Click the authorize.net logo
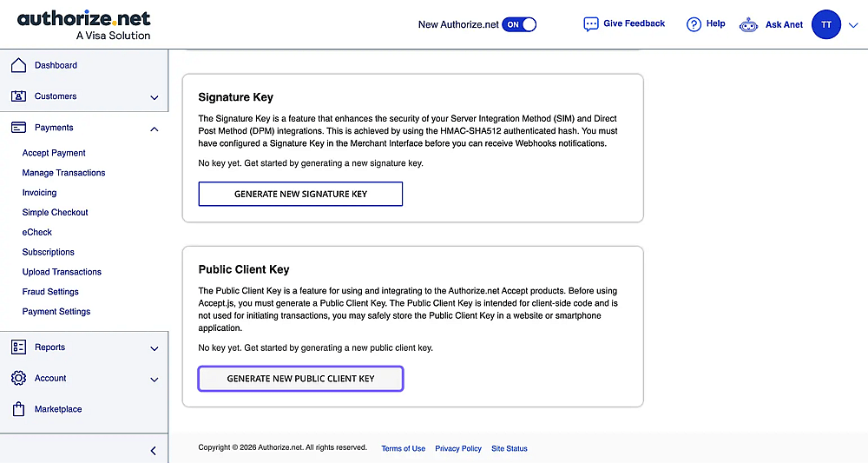 pos(83,25)
